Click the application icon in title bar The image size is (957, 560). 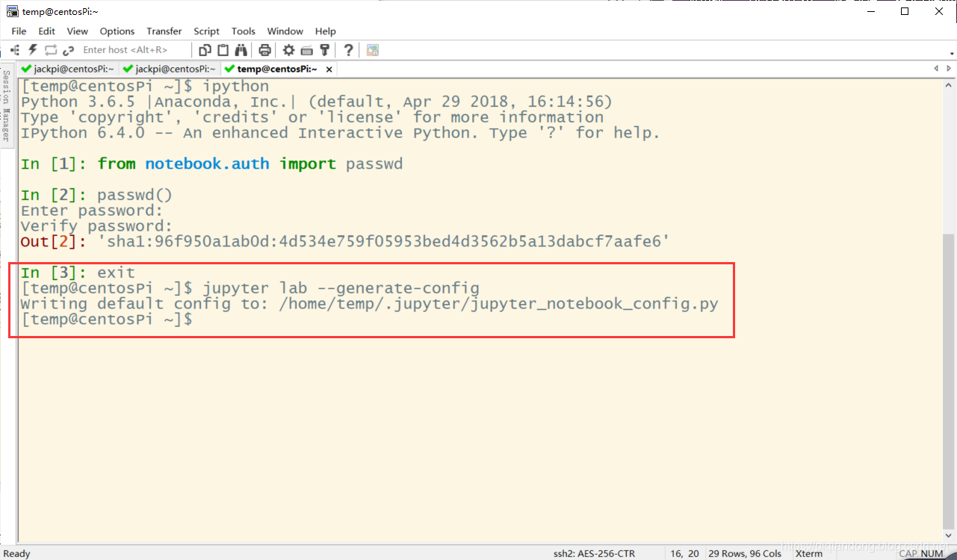coord(13,11)
